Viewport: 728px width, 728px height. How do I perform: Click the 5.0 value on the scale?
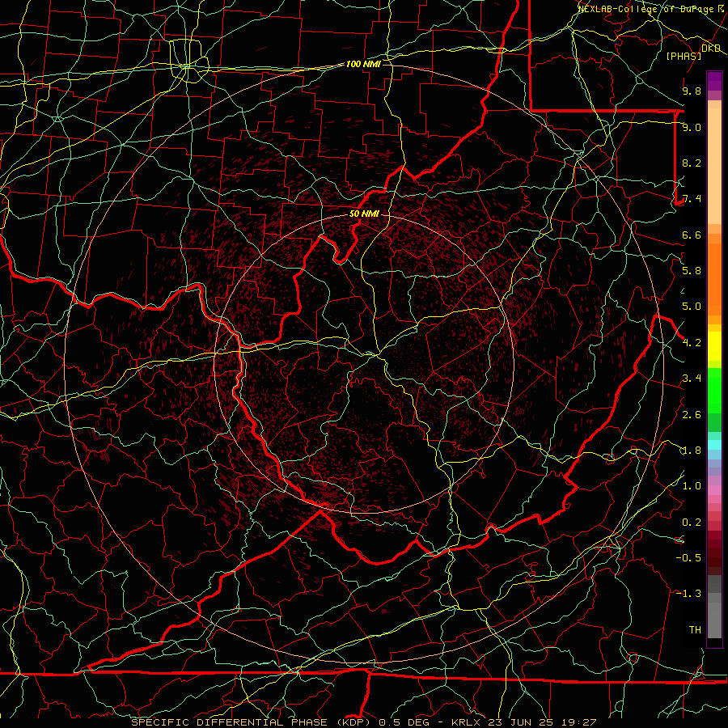692,307
